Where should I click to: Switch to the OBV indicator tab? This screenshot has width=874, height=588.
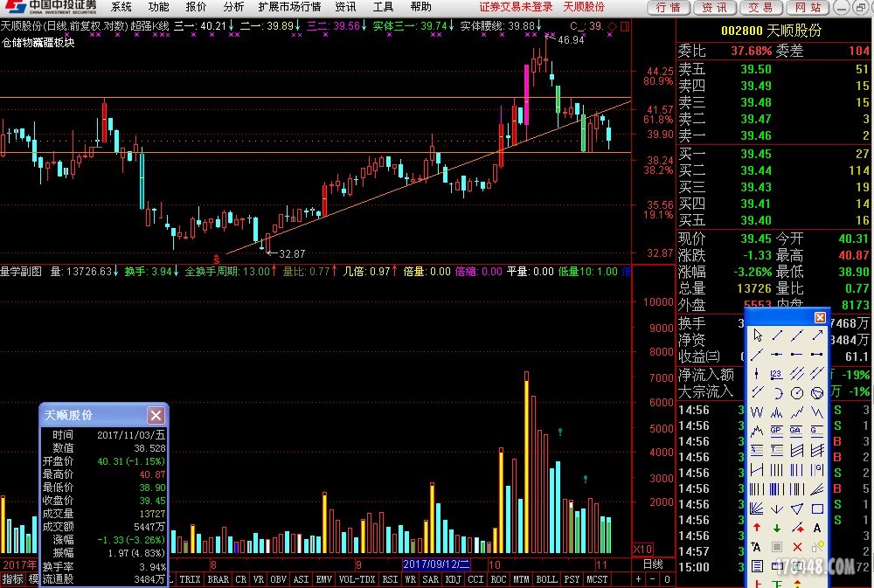coord(278,579)
